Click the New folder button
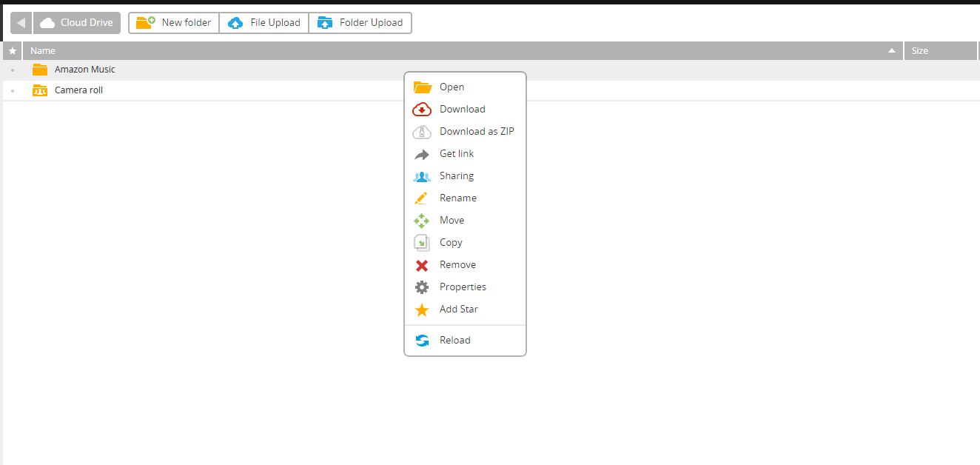The width and height of the screenshot is (980, 465). (x=174, y=23)
